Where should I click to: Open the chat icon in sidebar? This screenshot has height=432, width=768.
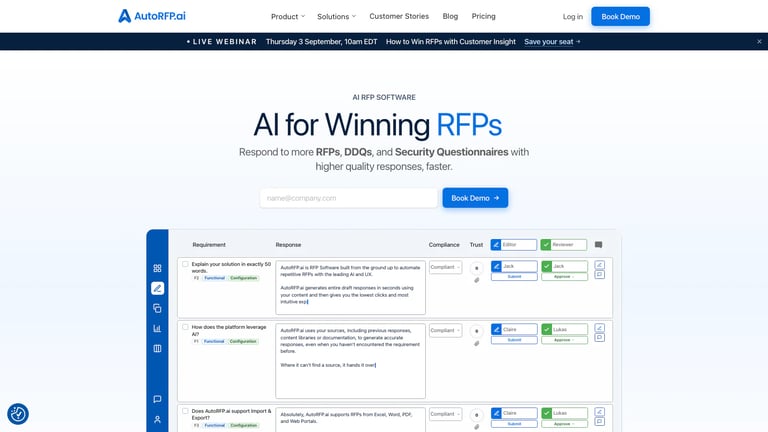coord(157,399)
